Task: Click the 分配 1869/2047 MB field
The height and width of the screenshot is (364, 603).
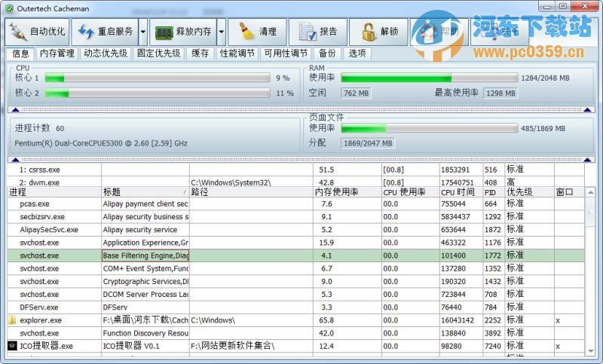Action: (x=368, y=143)
